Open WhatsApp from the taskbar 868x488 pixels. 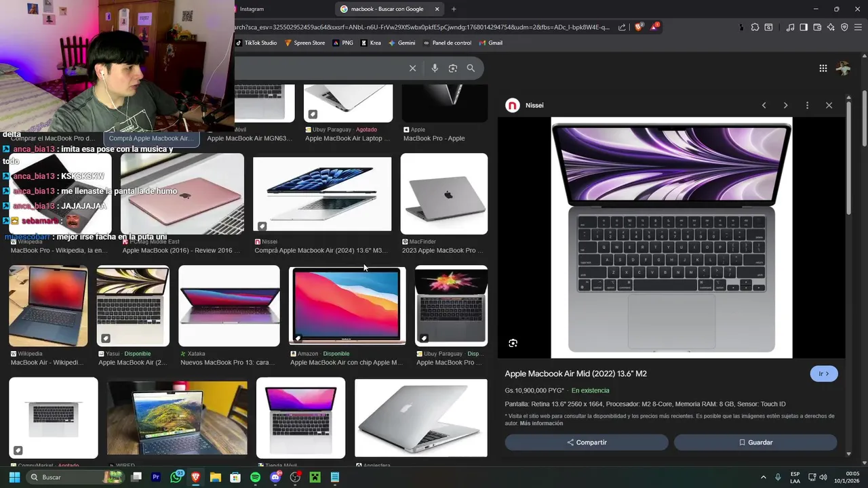pyautogui.click(x=177, y=477)
